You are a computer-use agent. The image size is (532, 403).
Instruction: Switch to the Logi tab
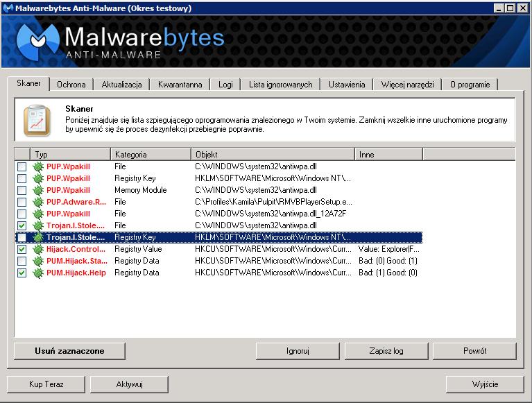(225, 85)
